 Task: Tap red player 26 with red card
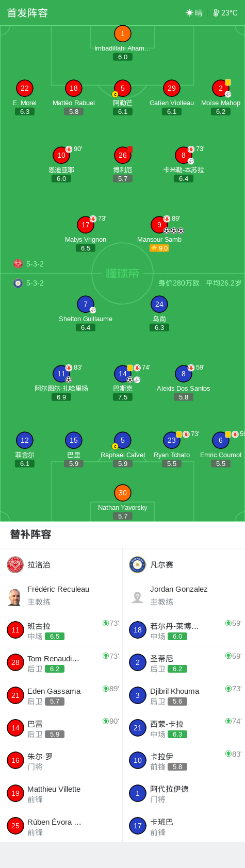coord(123,155)
